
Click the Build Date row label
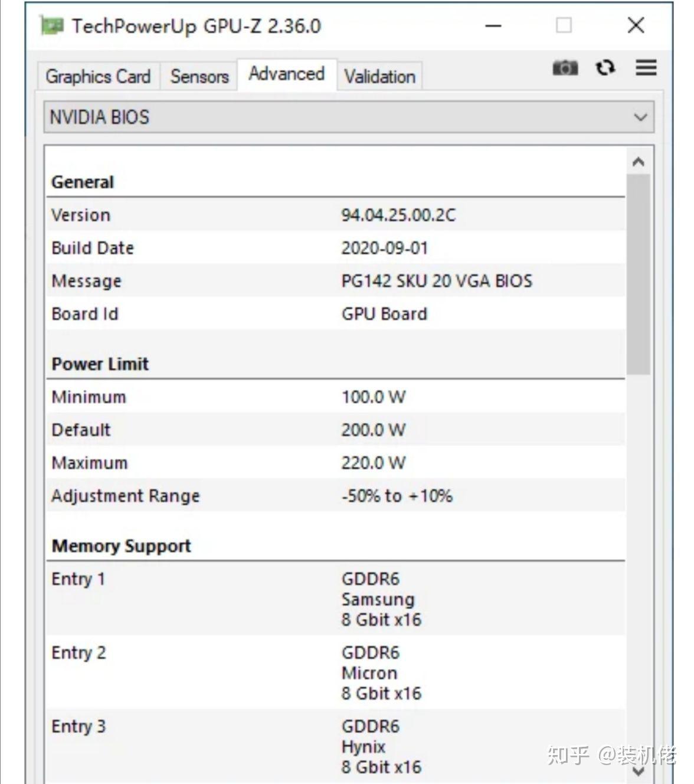click(x=93, y=248)
